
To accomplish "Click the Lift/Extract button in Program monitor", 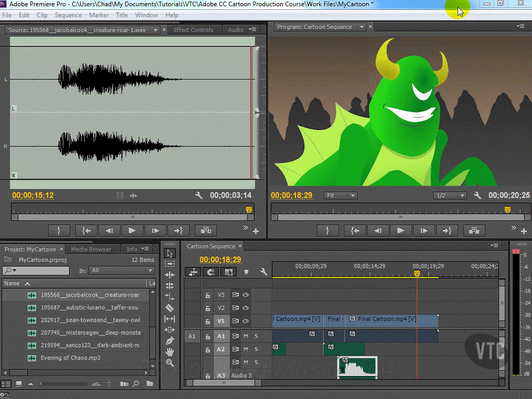I will (474, 231).
